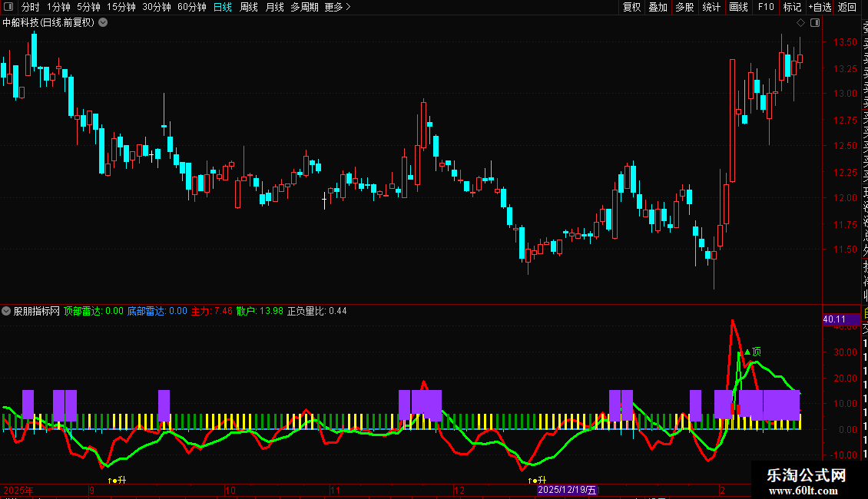The height and width of the screenshot is (499, 868).
Task: Click the diamond icon above the chart
Action: click(x=800, y=23)
